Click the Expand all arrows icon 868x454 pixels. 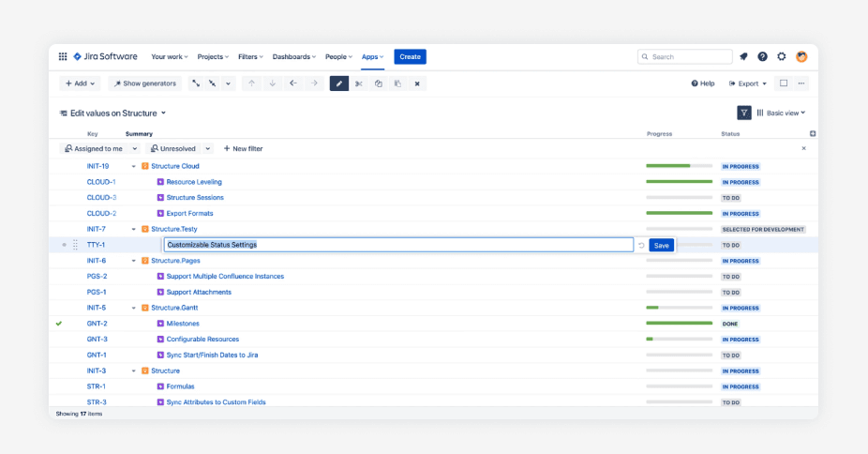tap(196, 83)
